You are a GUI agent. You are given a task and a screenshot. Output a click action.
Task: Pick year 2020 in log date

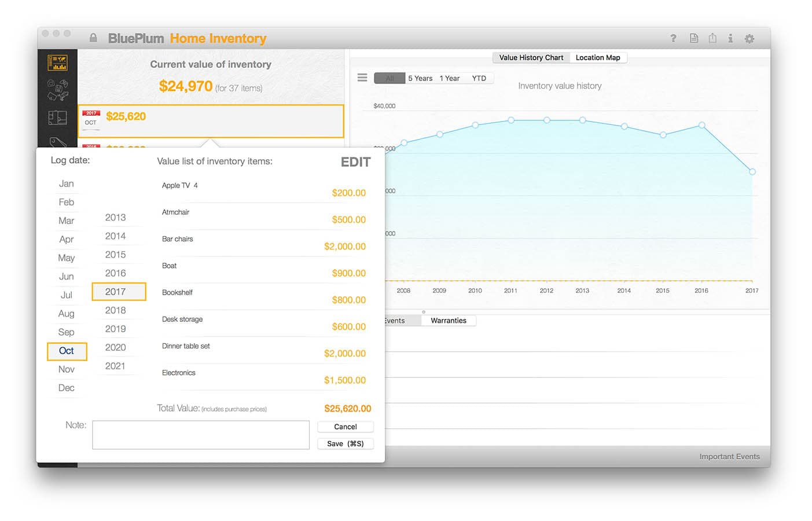(116, 347)
